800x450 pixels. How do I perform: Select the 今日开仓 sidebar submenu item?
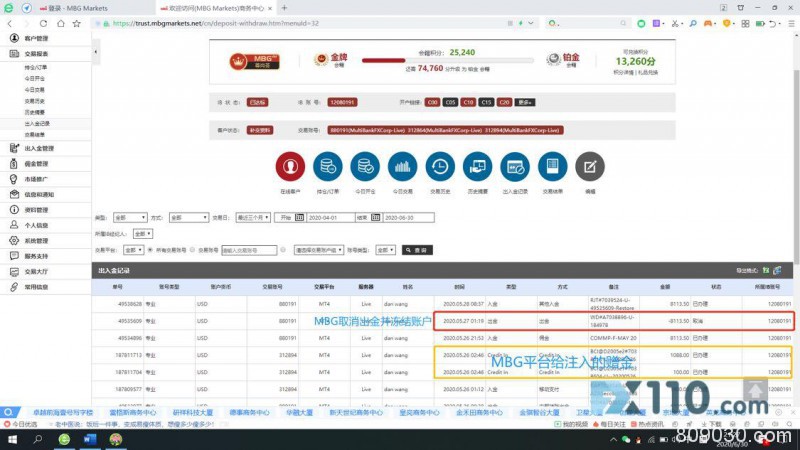(35, 79)
